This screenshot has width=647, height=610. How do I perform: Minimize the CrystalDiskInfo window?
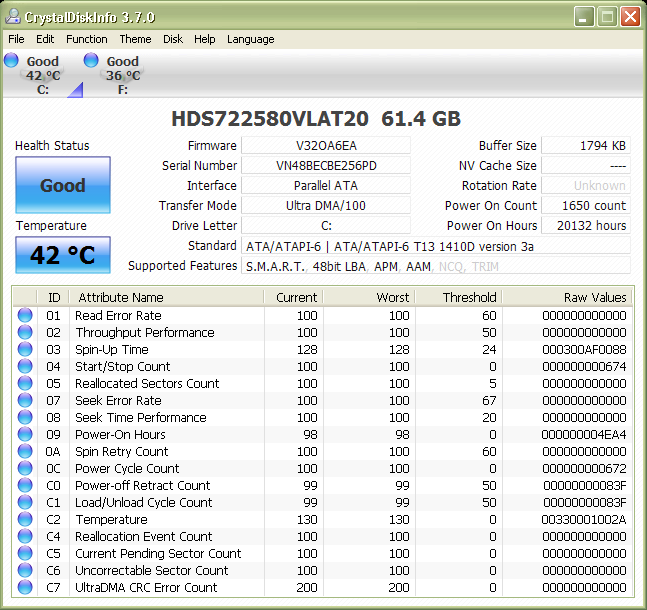click(x=584, y=17)
